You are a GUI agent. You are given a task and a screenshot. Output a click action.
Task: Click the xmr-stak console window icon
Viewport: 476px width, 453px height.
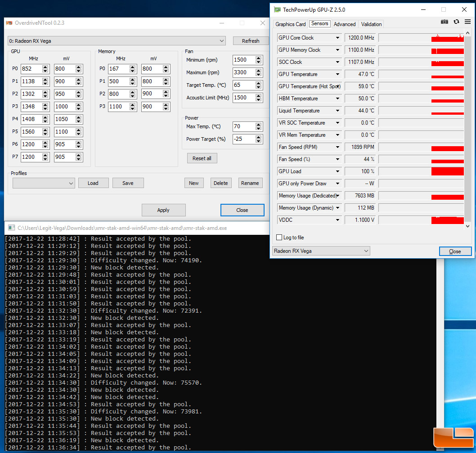tap(11, 228)
